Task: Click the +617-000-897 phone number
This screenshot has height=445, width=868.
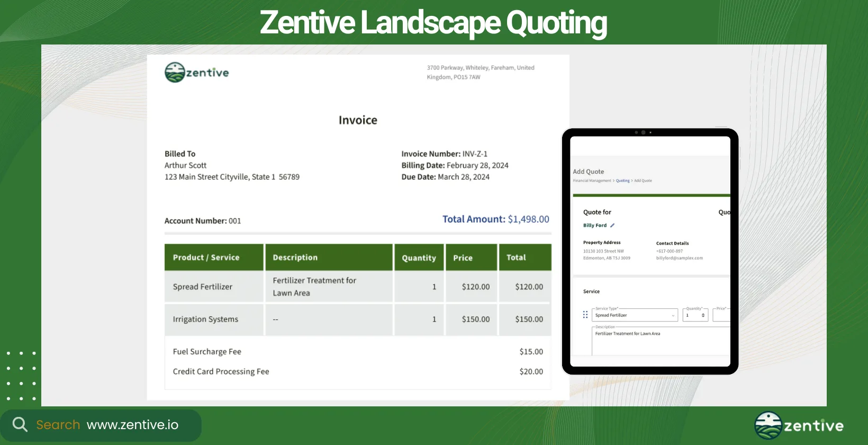Action: 670,251
